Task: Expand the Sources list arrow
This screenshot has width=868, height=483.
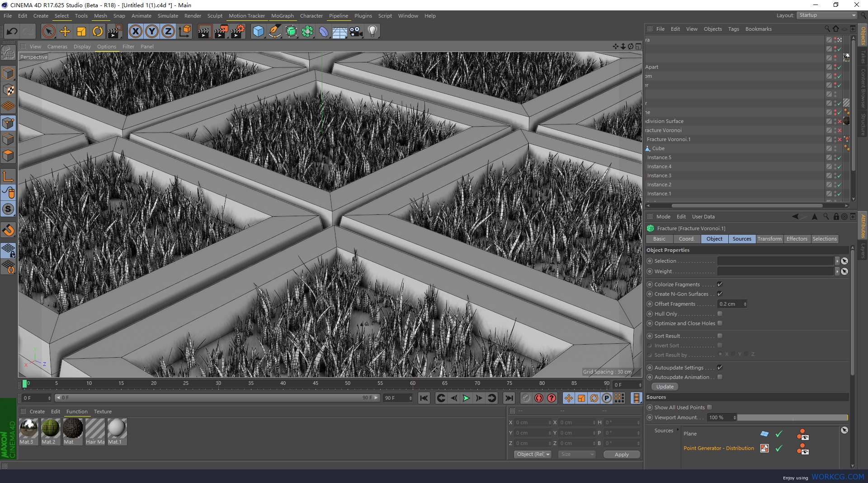Action: pos(677,430)
